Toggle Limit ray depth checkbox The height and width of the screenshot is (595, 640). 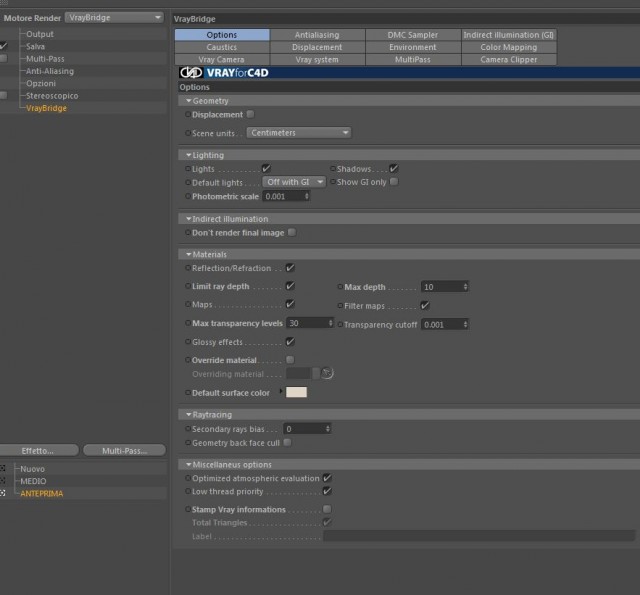tap(290, 286)
